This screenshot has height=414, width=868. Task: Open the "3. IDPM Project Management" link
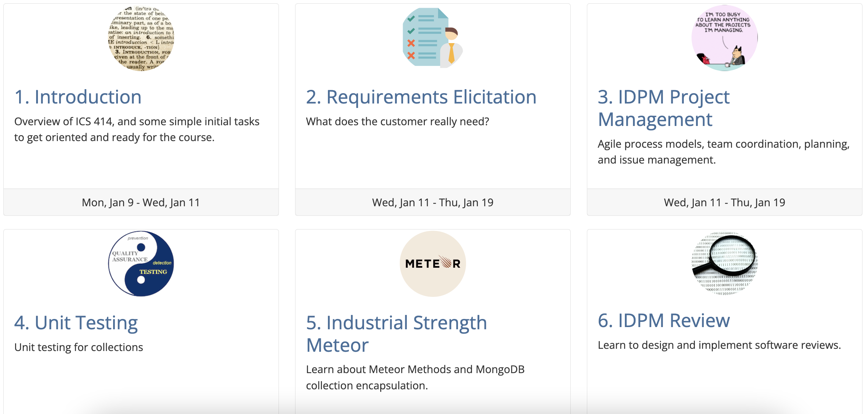664,108
